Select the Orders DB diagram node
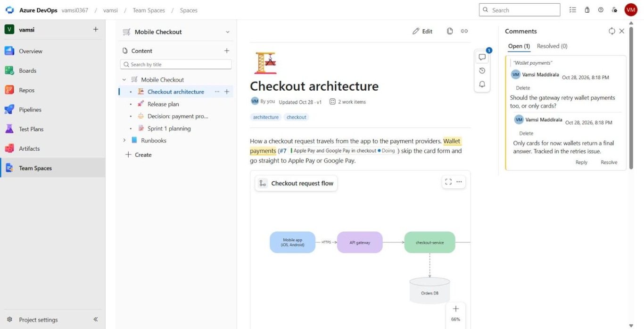 tap(429, 291)
